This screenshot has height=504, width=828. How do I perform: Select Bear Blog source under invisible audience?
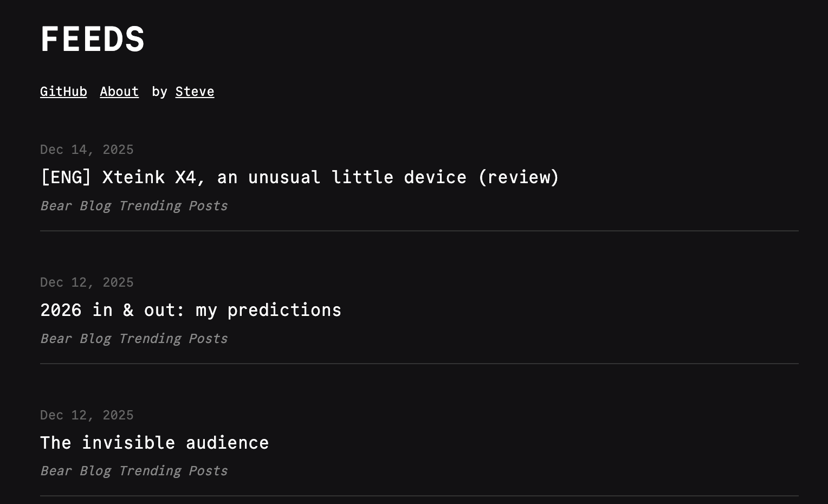click(x=134, y=471)
